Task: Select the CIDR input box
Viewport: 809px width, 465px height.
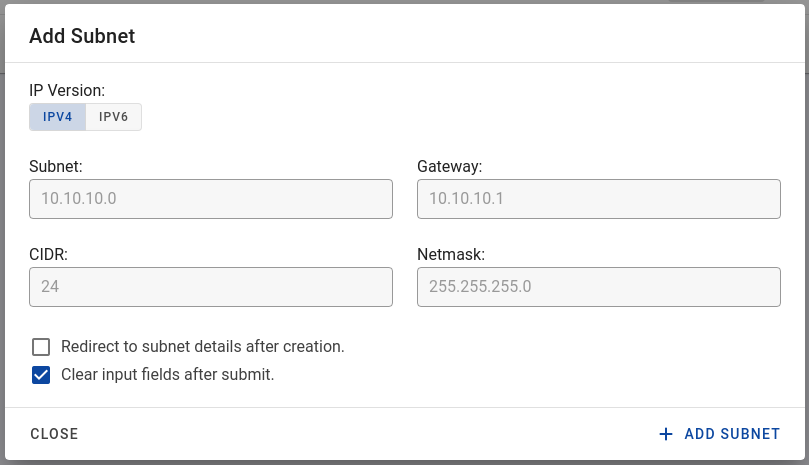Action: (211, 287)
